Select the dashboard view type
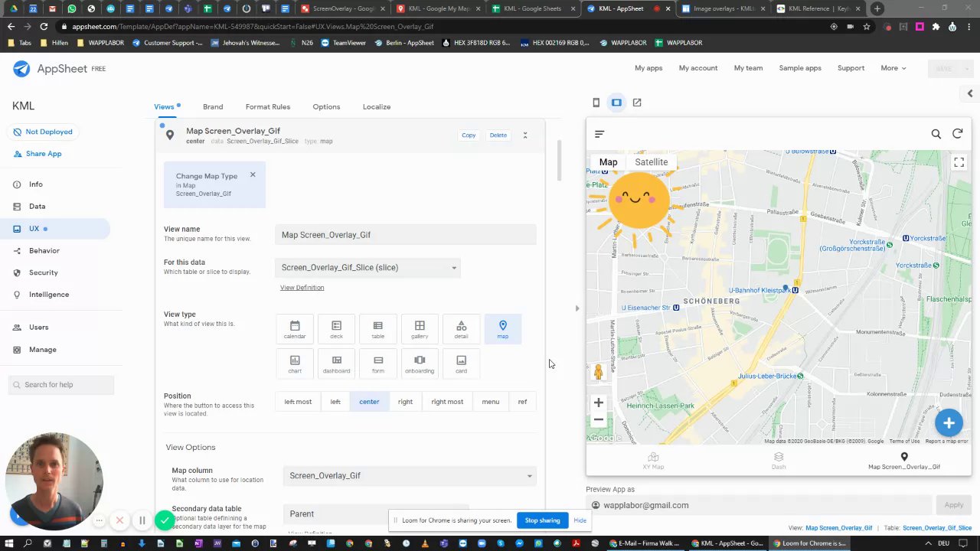The width and height of the screenshot is (980, 551). click(336, 364)
